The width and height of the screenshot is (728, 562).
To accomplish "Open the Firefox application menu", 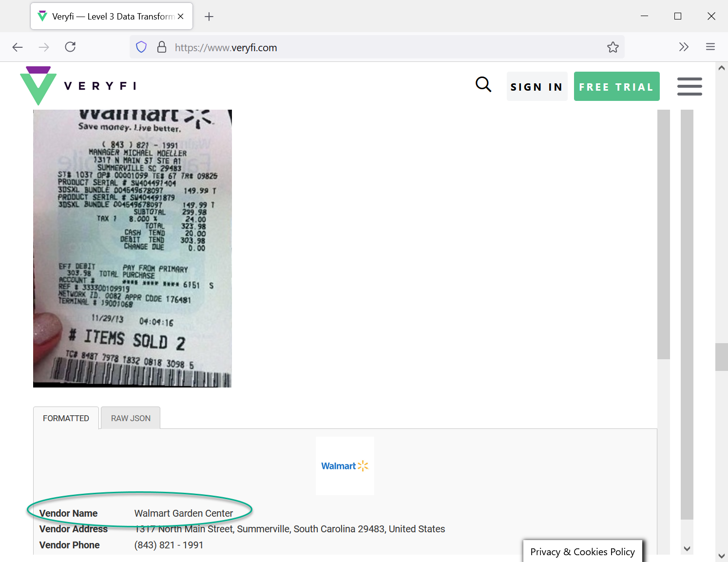I will coord(710,47).
